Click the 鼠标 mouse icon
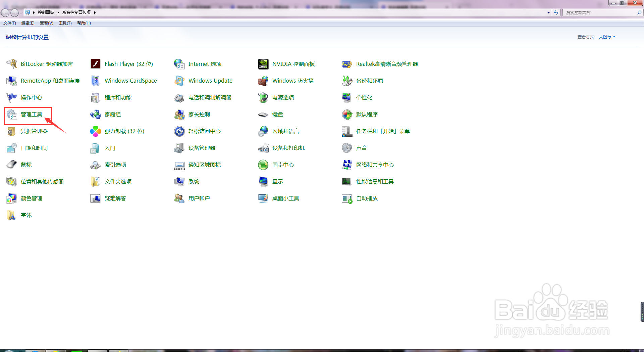This screenshot has height=352, width=644. click(12, 165)
